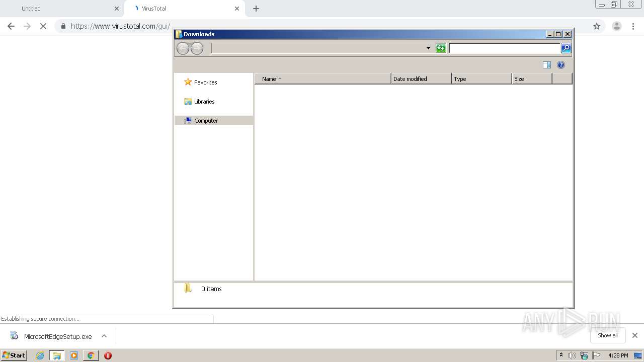Switch to the VirusTotal Chrome tab
The width and height of the screenshot is (644, 362).
click(x=184, y=9)
